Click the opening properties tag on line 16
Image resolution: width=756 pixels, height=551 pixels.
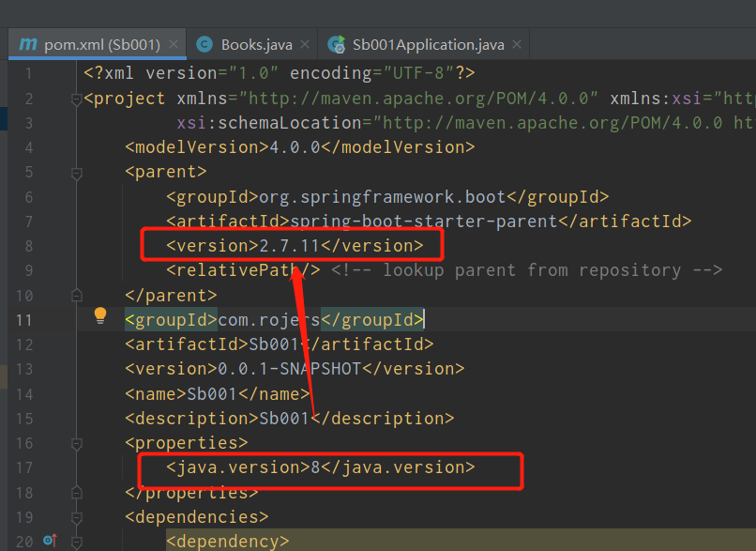click(186, 443)
